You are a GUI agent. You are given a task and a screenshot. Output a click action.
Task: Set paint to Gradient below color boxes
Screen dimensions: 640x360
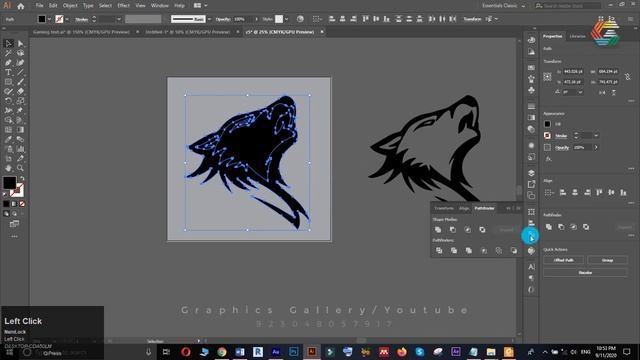pos(14,204)
